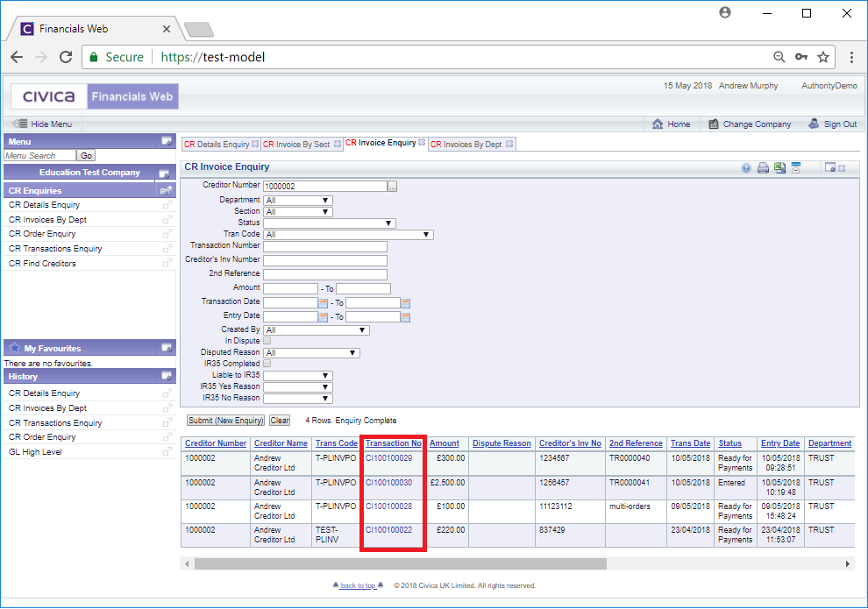Open calendar for Entry Date from
The width and height of the screenshot is (868, 609).
coord(324,317)
